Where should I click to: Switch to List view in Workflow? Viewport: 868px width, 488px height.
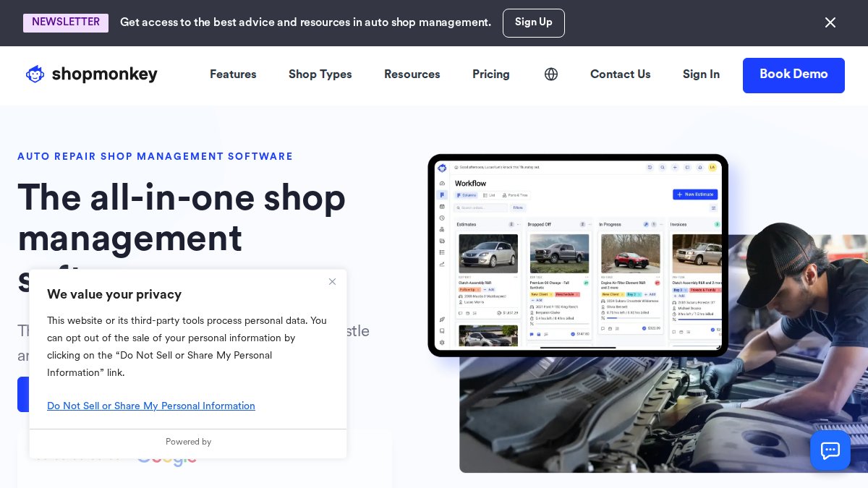[489, 195]
